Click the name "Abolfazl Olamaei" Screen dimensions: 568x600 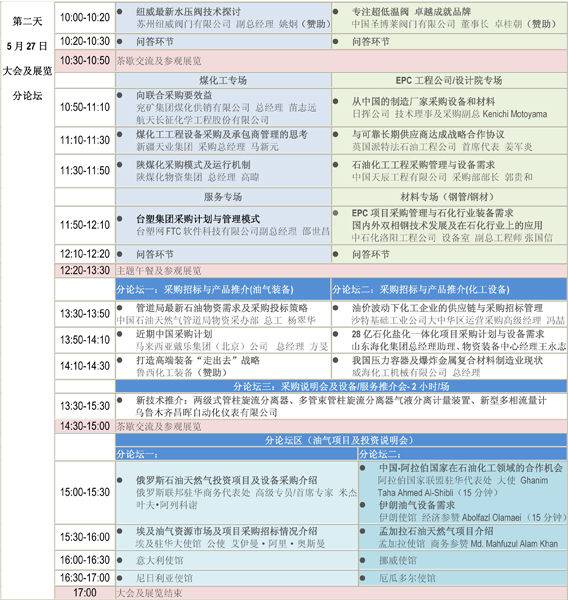[x=492, y=518]
